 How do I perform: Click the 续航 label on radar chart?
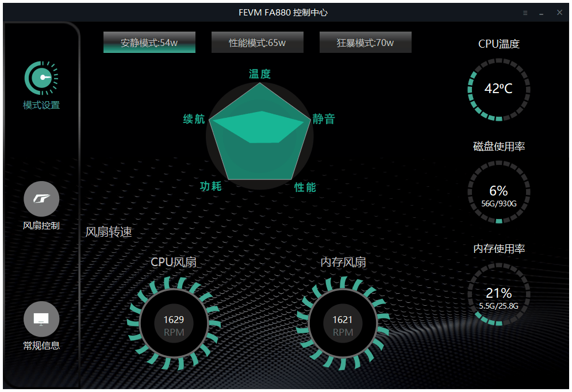coord(194,119)
